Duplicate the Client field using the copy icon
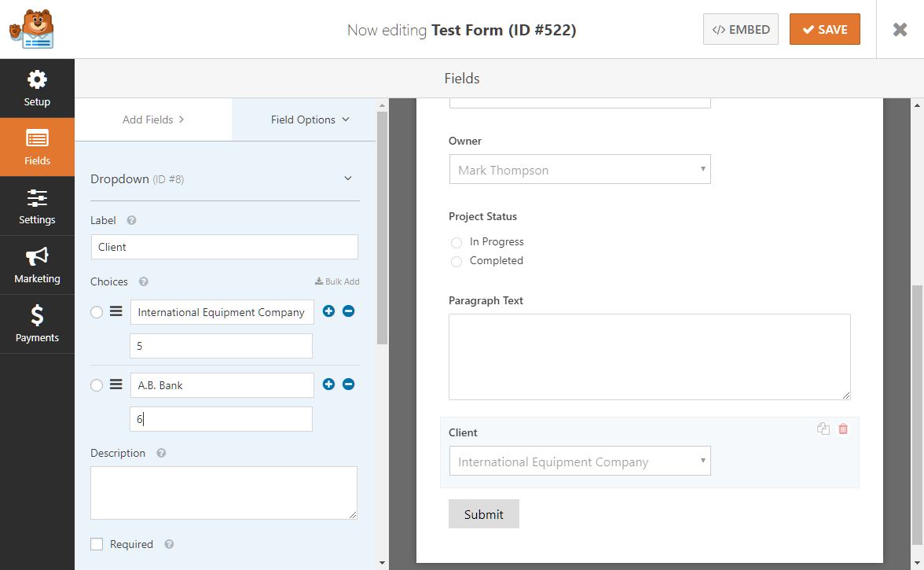 pyautogui.click(x=823, y=428)
